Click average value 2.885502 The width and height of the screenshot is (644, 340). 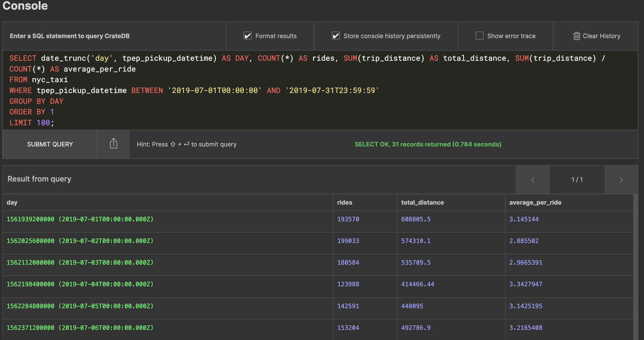524,241
